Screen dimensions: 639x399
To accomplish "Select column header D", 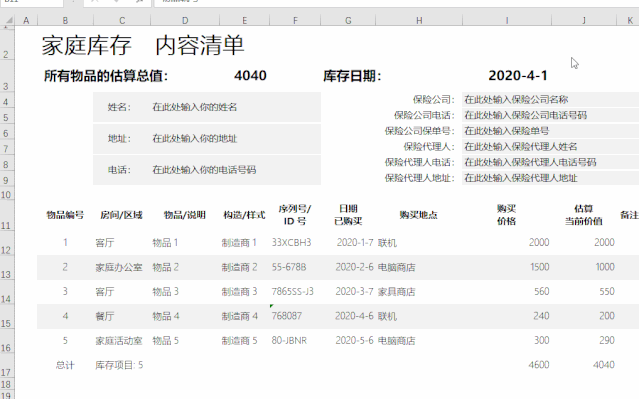I will pos(185,20).
